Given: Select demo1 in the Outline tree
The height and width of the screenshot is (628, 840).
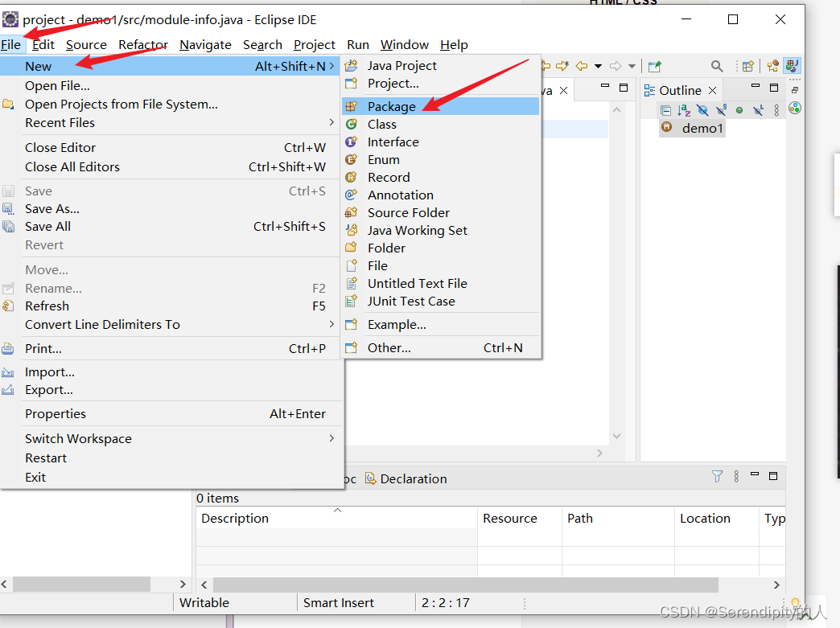Looking at the screenshot, I should point(693,129).
